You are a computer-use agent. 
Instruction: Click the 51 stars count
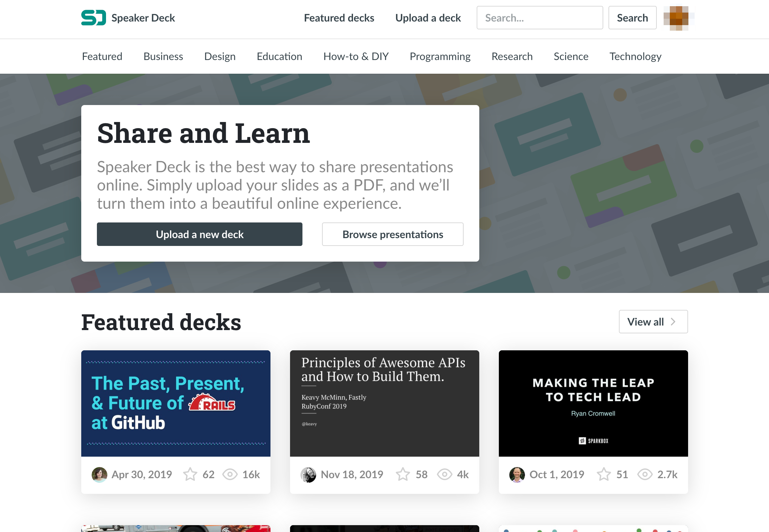(622, 474)
